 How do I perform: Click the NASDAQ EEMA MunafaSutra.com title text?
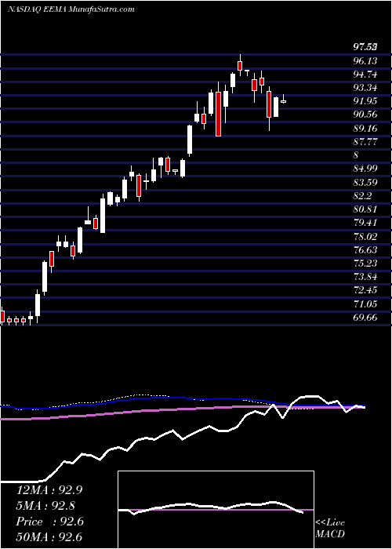pyautogui.click(x=71, y=9)
